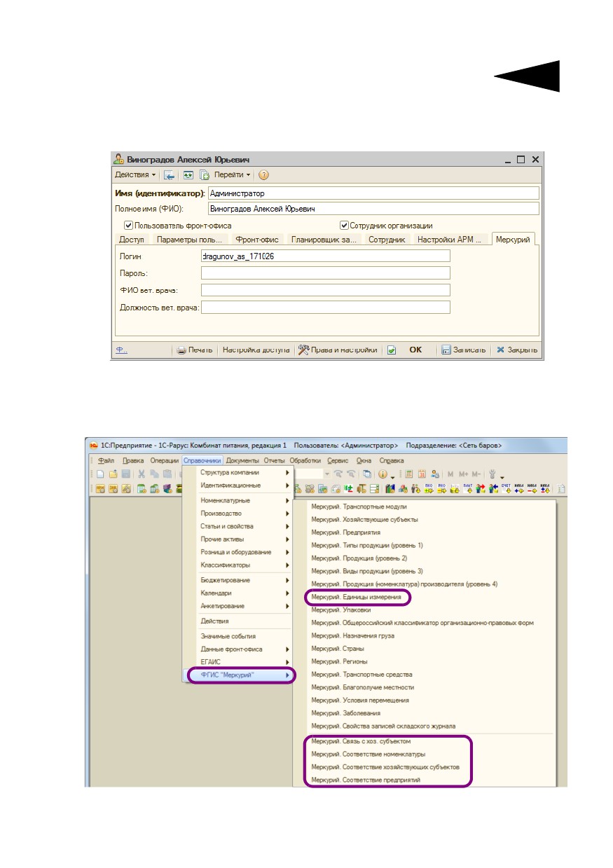Viewport: 613px width, 868px height.
Task: Open the calculator icon in main toolbar
Action: pos(409,474)
